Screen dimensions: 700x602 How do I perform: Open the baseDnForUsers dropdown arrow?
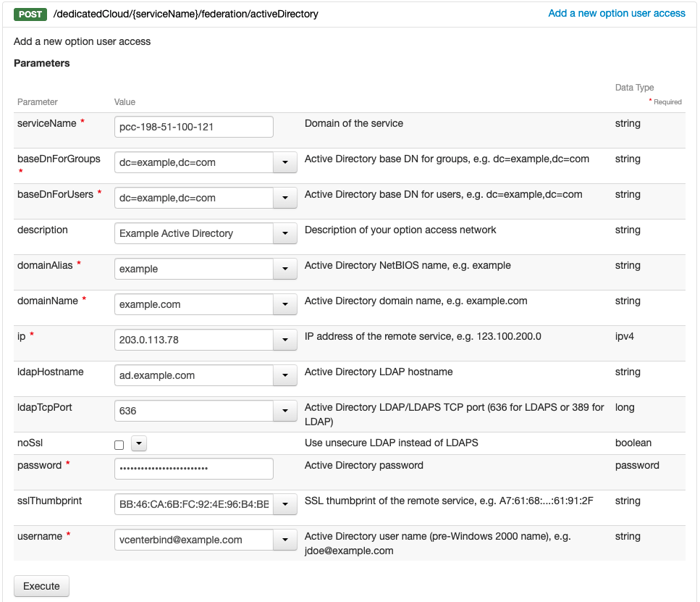[x=285, y=198]
